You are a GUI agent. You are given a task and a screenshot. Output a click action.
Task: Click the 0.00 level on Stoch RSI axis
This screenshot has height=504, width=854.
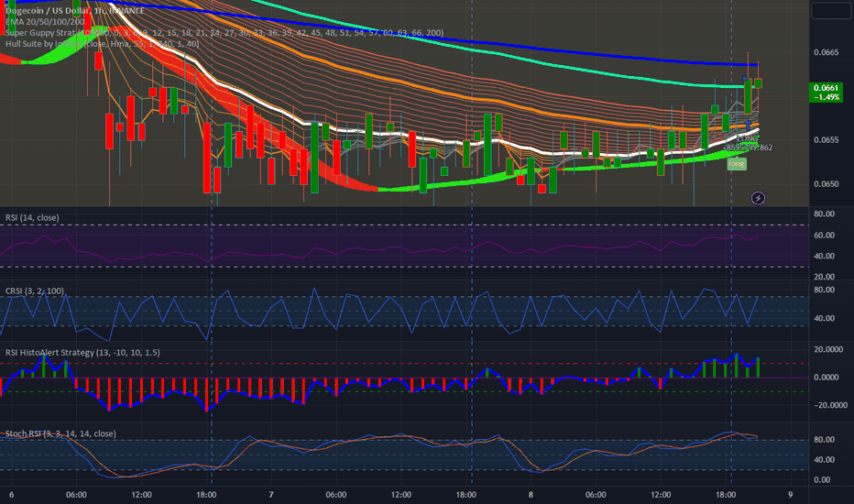(822, 480)
